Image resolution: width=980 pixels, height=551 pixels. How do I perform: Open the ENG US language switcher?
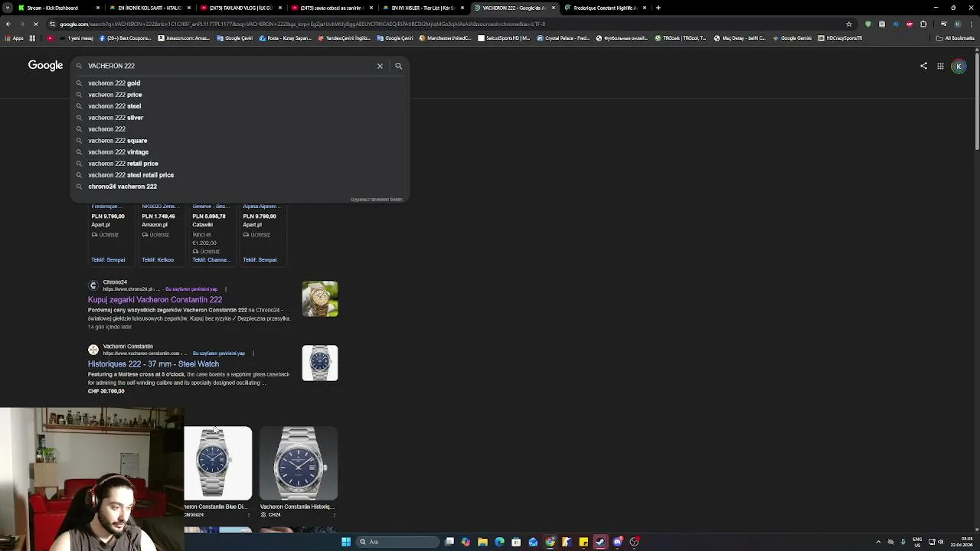click(917, 542)
